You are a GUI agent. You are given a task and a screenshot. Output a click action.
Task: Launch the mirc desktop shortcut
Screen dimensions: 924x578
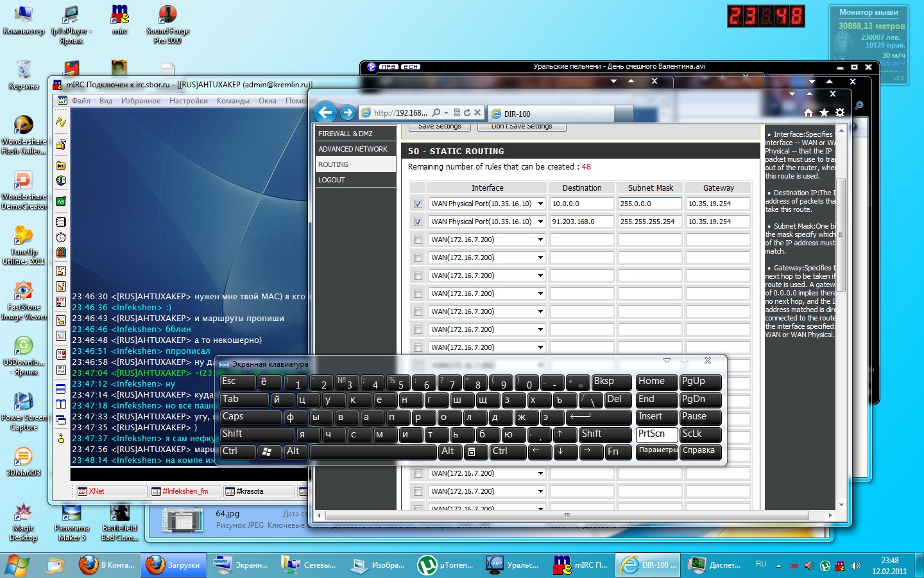click(120, 21)
